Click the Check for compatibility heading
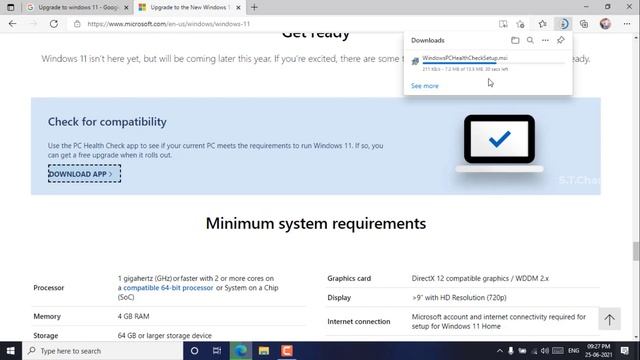This screenshot has width=640, height=360. [x=107, y=122]
